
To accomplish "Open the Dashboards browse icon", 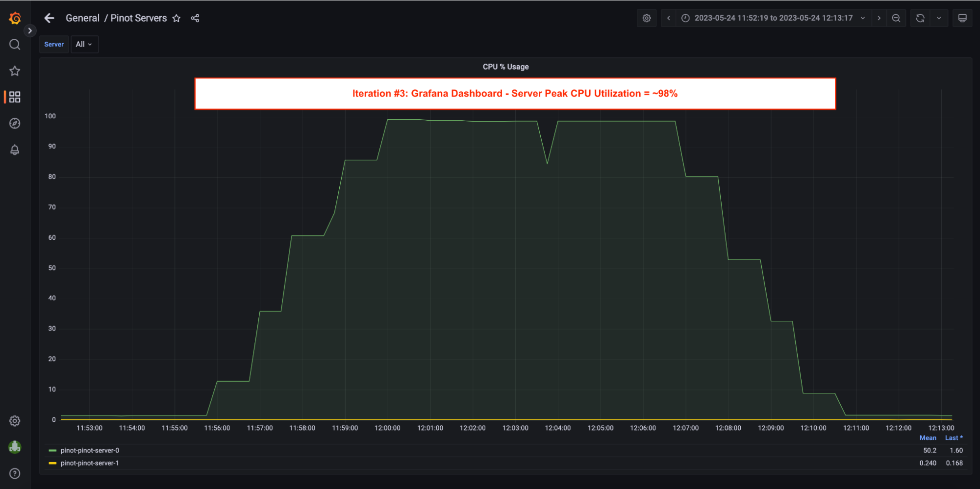I will click(x=14, y=97).
